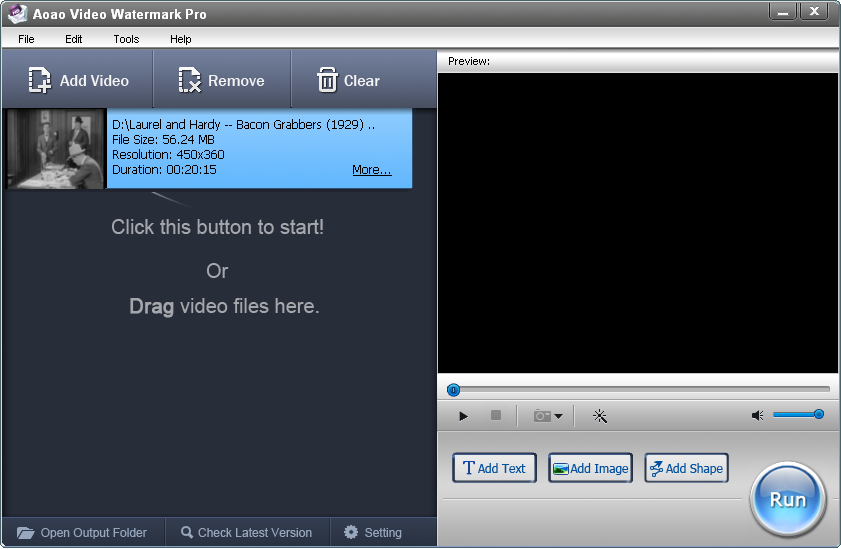Click the Add Video button
The width and height of the screenshot is (841, 549).
pos(79,81)
